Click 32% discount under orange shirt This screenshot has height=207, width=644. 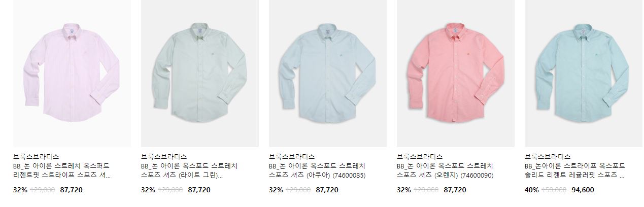click(403, 190)
